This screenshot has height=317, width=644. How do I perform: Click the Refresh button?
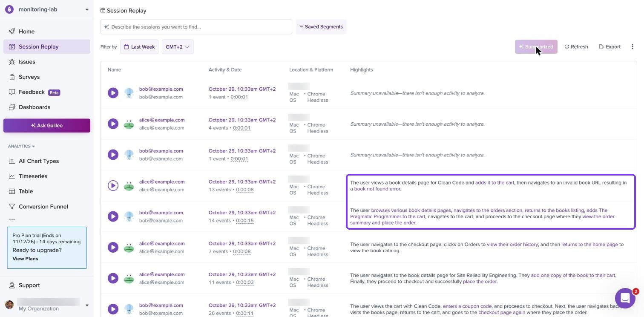pos(576,47)
